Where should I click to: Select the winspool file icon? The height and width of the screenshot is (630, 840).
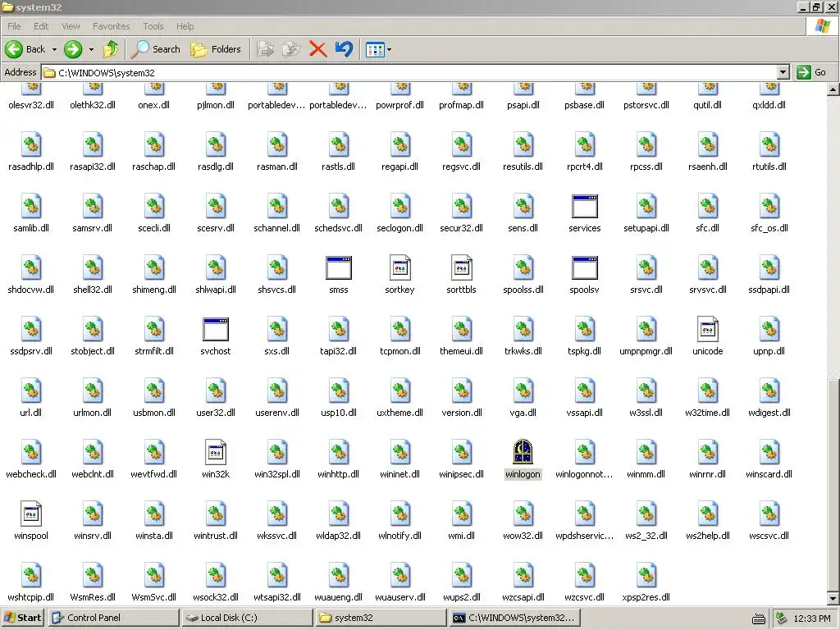pyautogui.click(x=31, y=514)
